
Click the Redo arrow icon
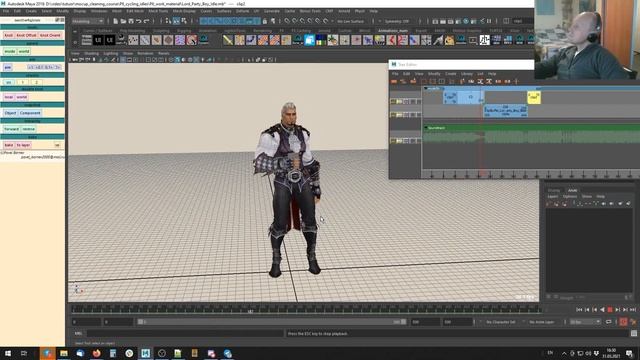[147, 21]
